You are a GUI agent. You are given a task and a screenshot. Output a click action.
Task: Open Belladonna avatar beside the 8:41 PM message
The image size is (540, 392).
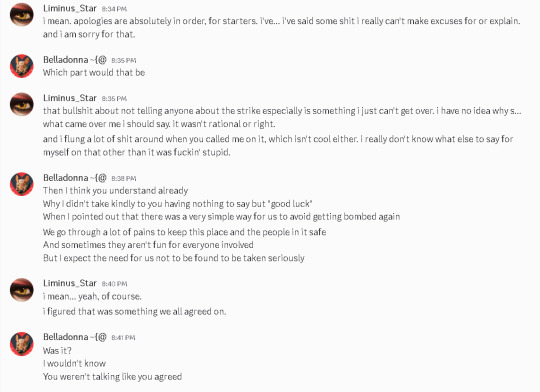pyautogui.click(x=22, y=343)
